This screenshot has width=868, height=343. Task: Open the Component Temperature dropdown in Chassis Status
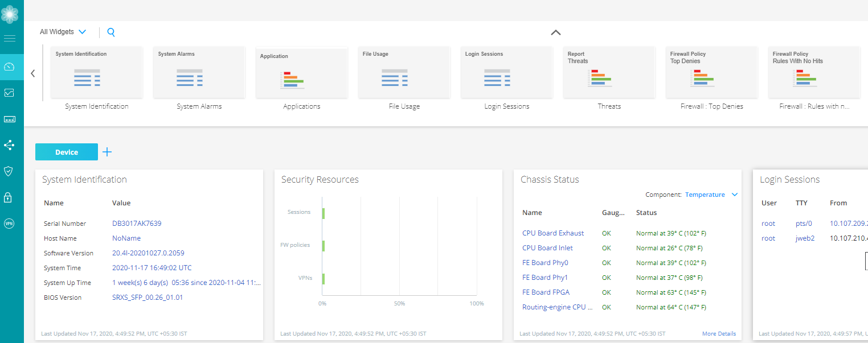click(711, 194)
